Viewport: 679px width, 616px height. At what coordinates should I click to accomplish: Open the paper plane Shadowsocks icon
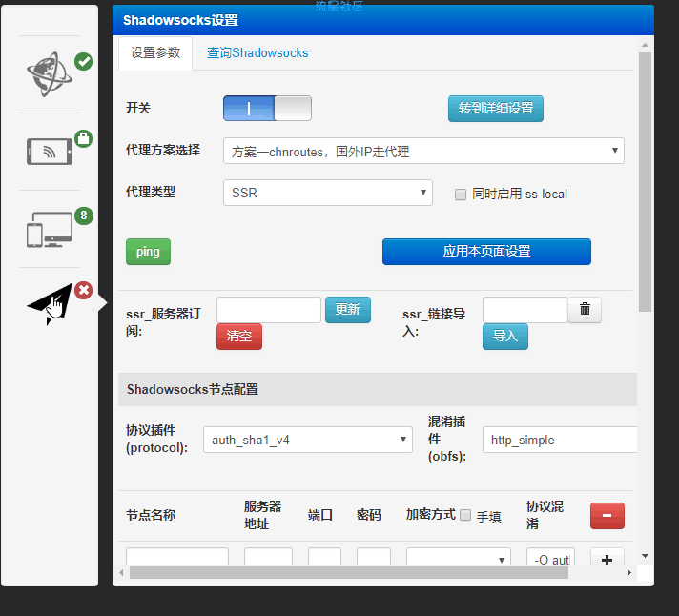pos(50,303)
